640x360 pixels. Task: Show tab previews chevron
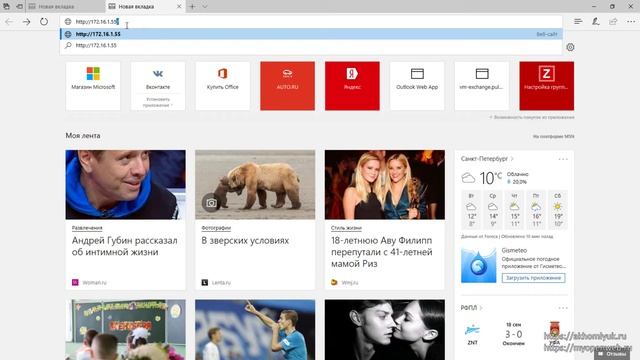pos(205,7)
